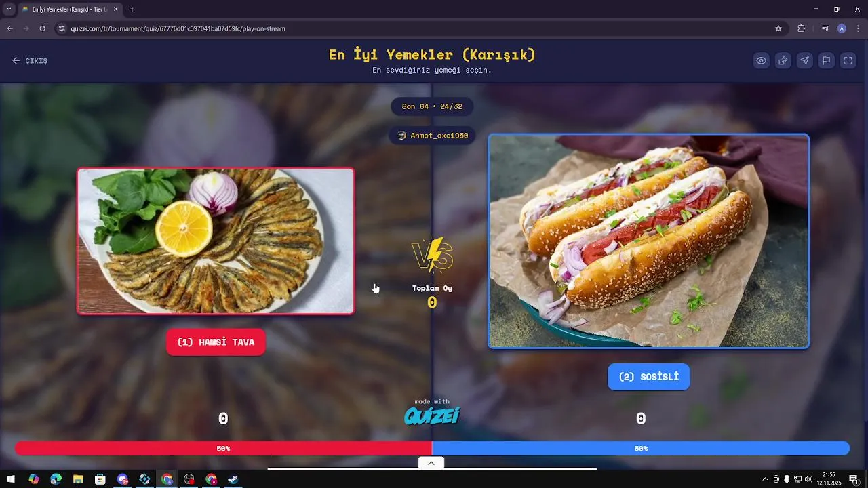Click the dice randomize icon
Viewport: 868px width, 488px height.
click(783, 60)
